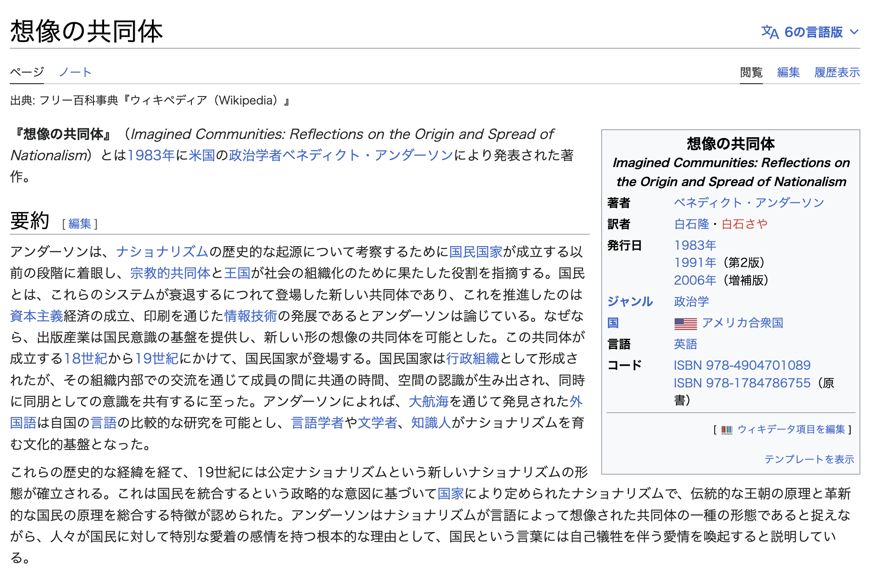Open the ジャンル label link in infobox
This screenshot has height=588, width=871.
[x=630, y=302]
